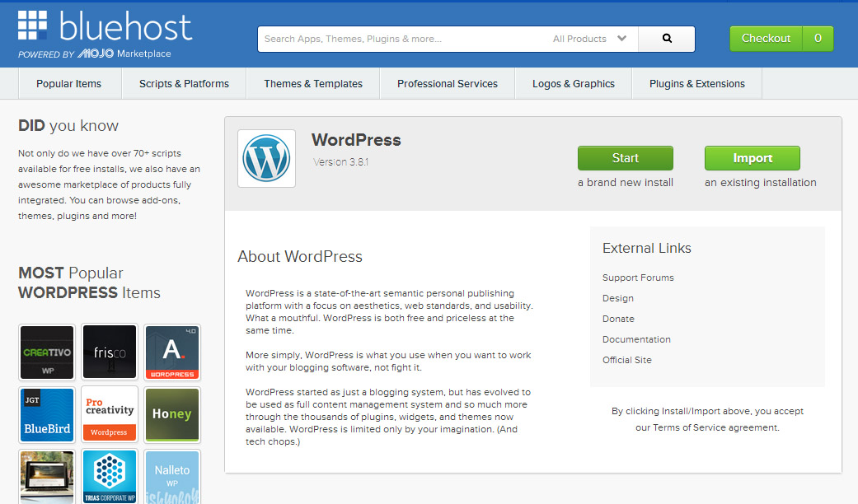Viewport: 858px width, 504px height.
Task: Select the Frisco theme thumbnail
Action: (x=110, y=352)
